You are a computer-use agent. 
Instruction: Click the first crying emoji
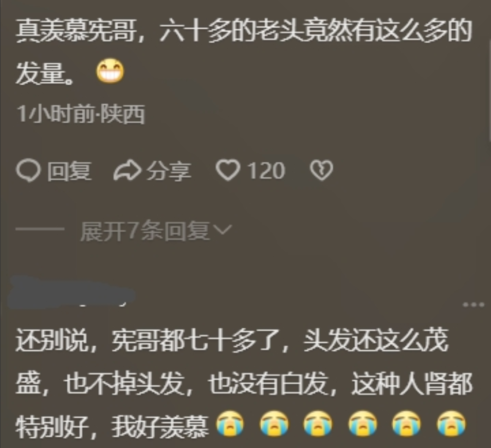230,424
